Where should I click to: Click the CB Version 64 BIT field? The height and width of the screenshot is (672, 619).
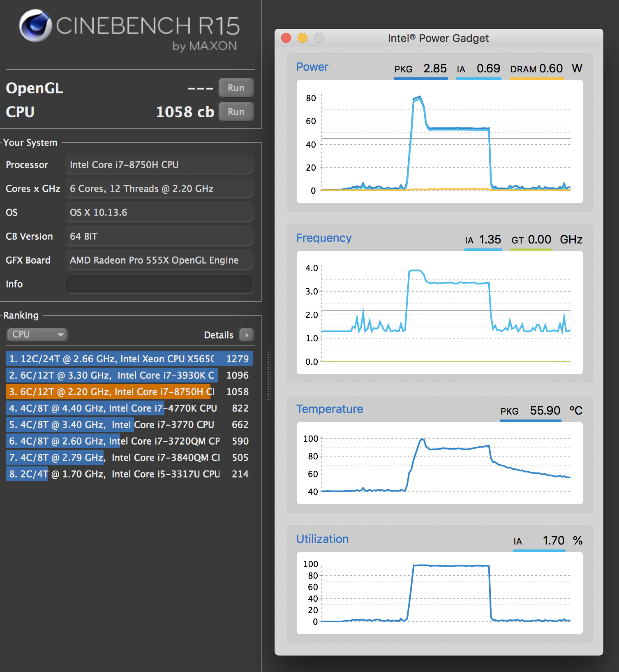coord(159,236)
